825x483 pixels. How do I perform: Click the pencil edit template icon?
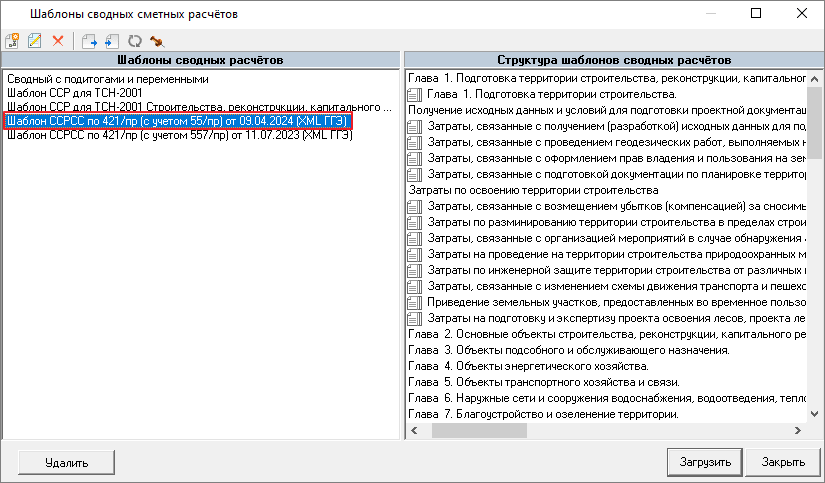pyautogui.click(x=34, y=41)
